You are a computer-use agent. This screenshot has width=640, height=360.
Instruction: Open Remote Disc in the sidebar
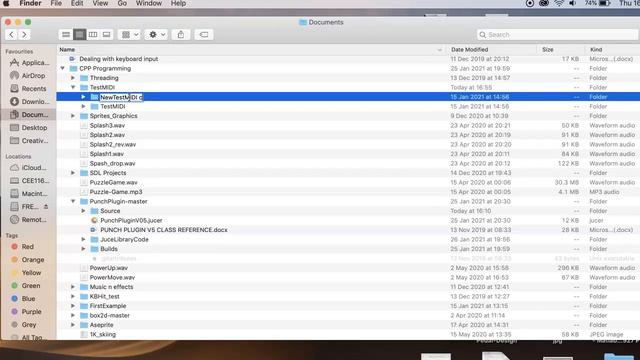click(28, 220)
